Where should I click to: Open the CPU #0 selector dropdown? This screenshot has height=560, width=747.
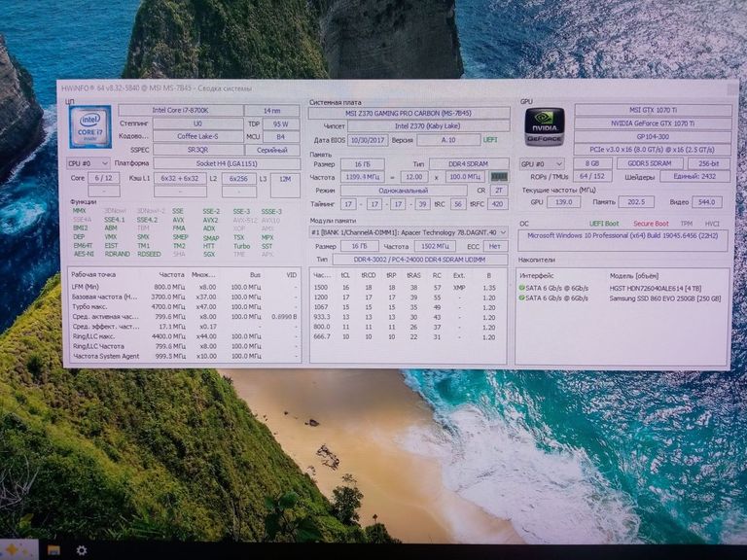coord(89,163)
